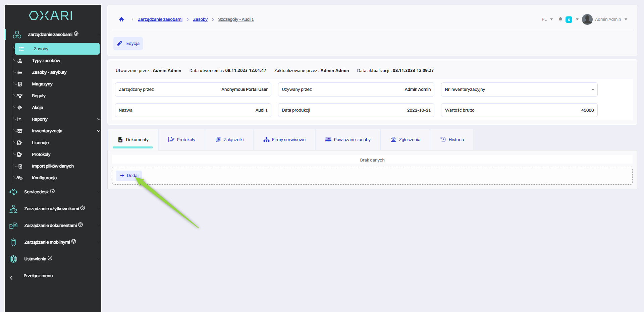Switch to the Firmy serwisowe tab

click(284, 140)
